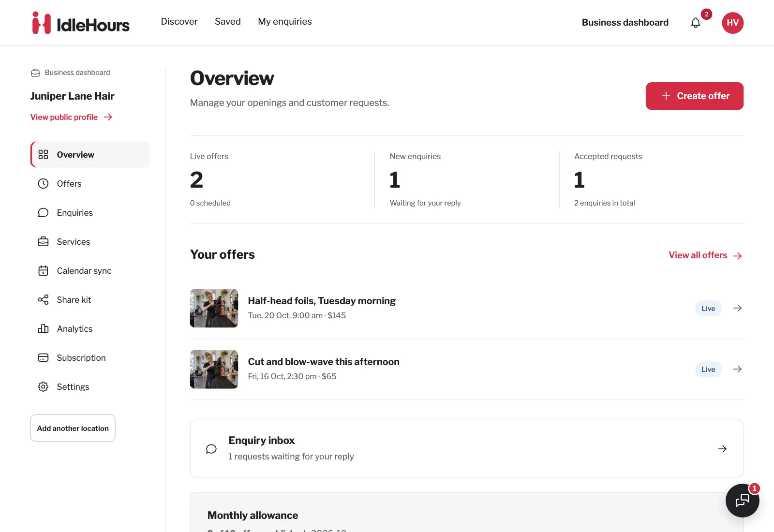This screenshot has height=532, width=774.
Task: Click the Enquiries speech bubble icon in sidebar
Action: 43,213
